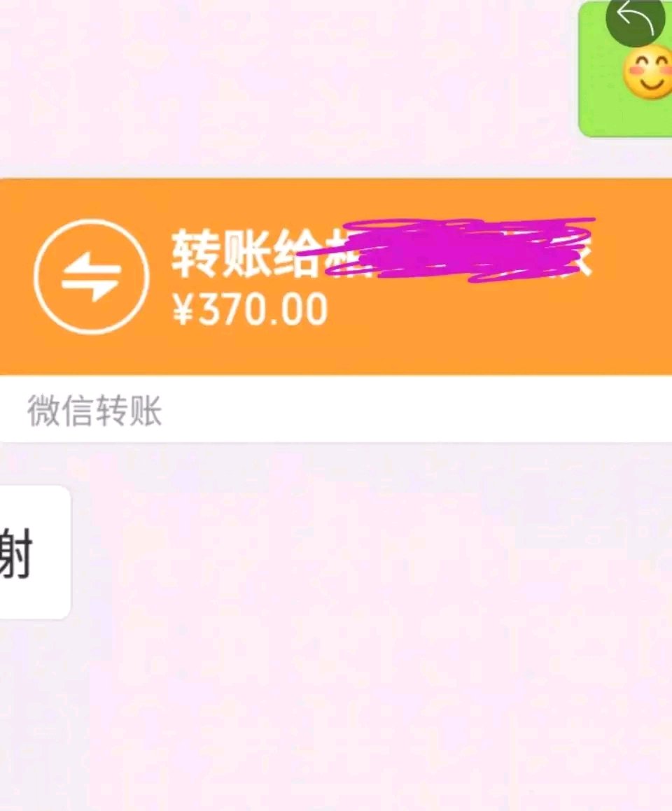Tap blank orange area right of the amount
Image resolution: width=672 pixels, height=811 pixels.
click(x=496, y=320)
